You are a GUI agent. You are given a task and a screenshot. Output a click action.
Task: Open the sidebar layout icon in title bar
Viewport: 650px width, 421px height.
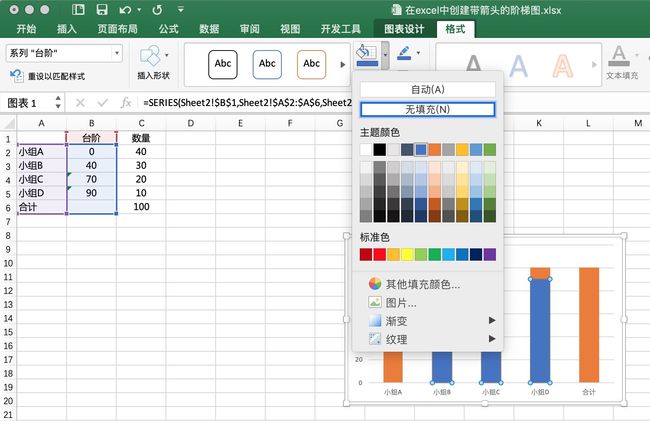[x=78, y=10]
